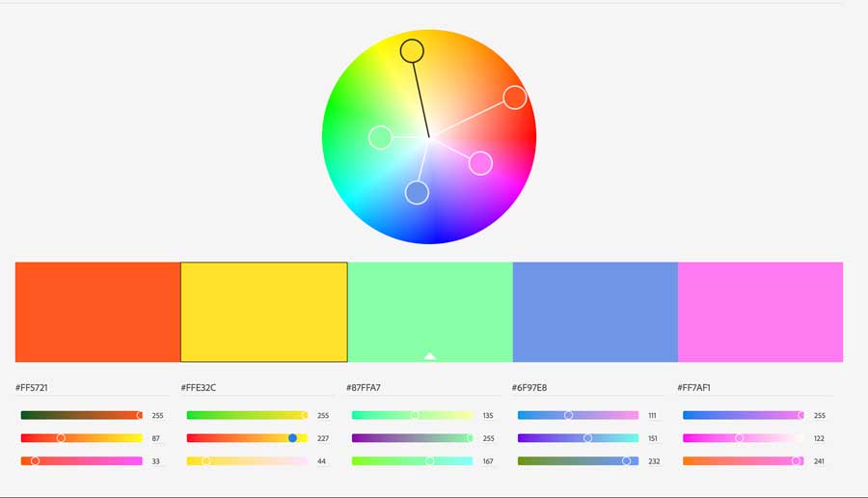
Task: Select the orange #FF5721 color swatch
Action: click(x=97, y=312)
